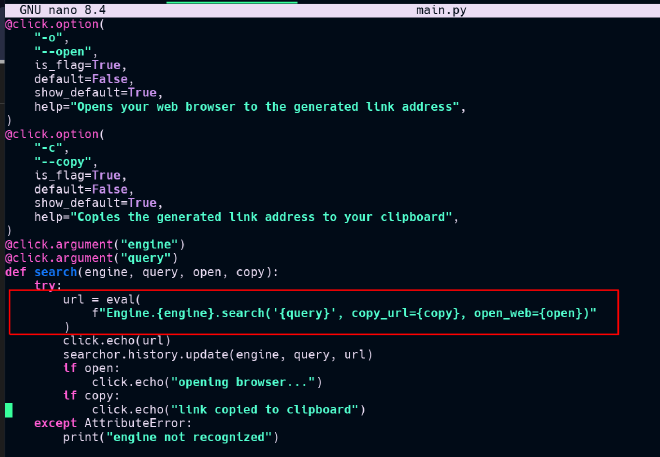Click the help text "Copies the generated link" line

(x=246, y=217)
